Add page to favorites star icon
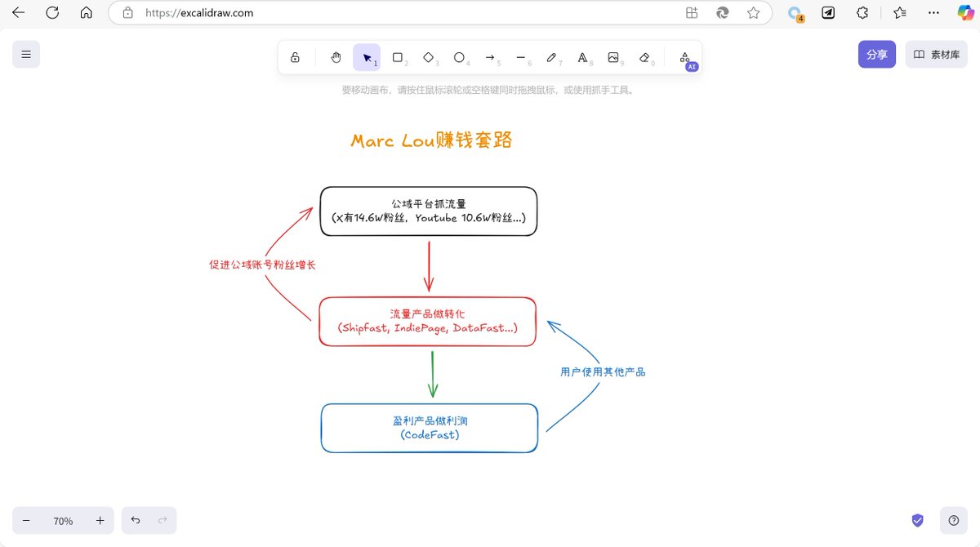The height and width of the screenshot is (547, 980). (753, 13)
